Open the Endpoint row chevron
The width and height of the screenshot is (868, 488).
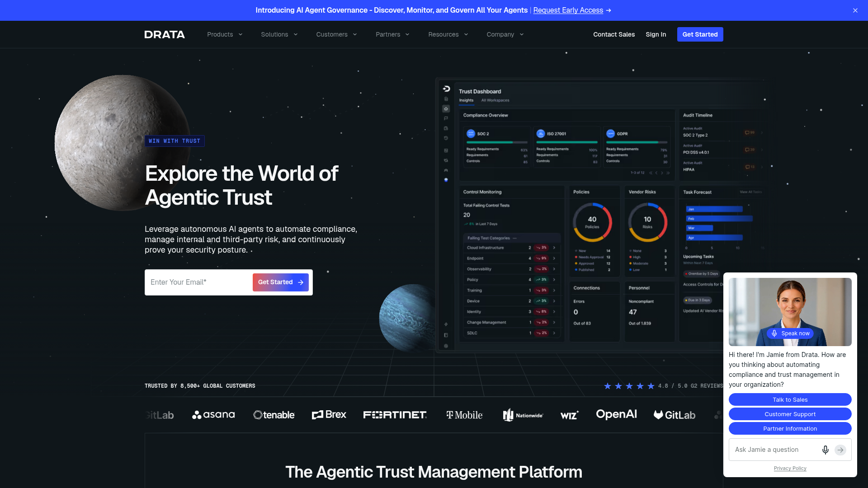554,258
